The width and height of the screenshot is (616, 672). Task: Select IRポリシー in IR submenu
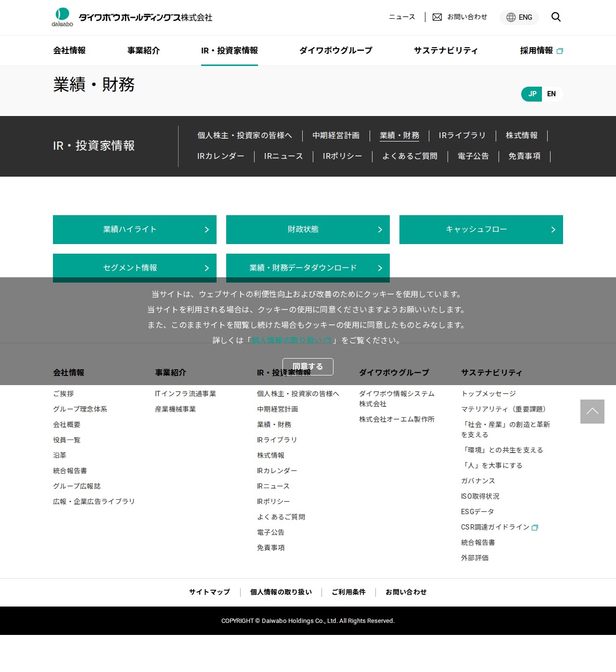(x=343, y=156)
